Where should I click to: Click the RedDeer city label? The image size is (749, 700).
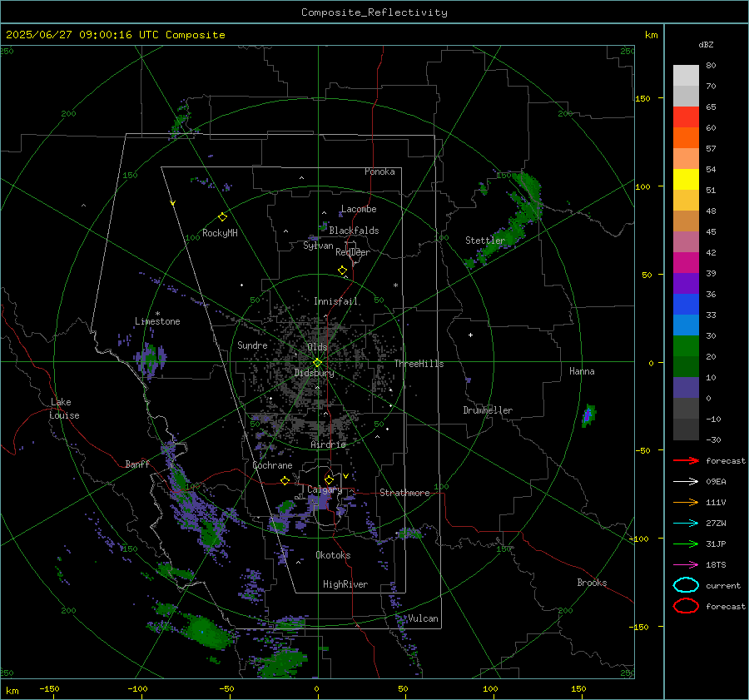click(353, 252)
